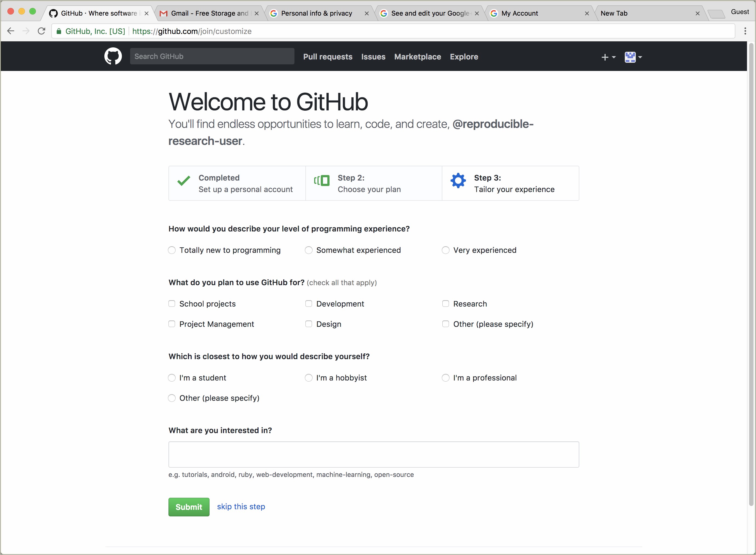Open the Issues menu

coord(373,57)
